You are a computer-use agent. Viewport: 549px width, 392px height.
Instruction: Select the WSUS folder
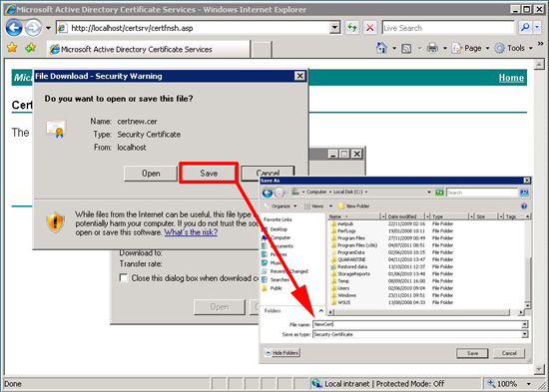(x=340, y=302)
